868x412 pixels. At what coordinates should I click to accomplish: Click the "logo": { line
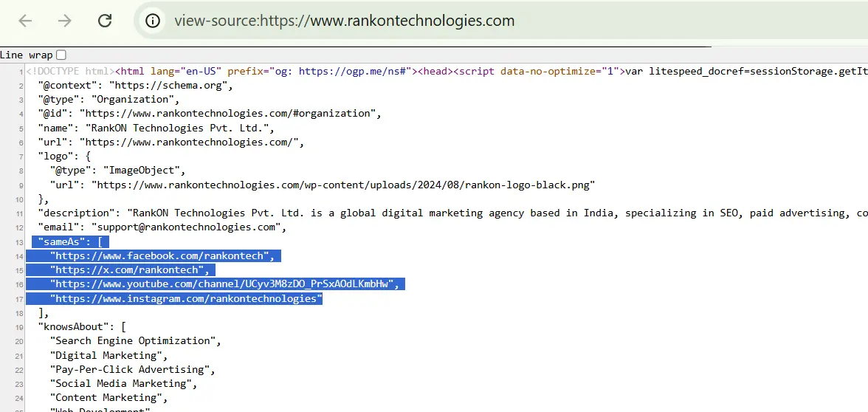(64, 157)
